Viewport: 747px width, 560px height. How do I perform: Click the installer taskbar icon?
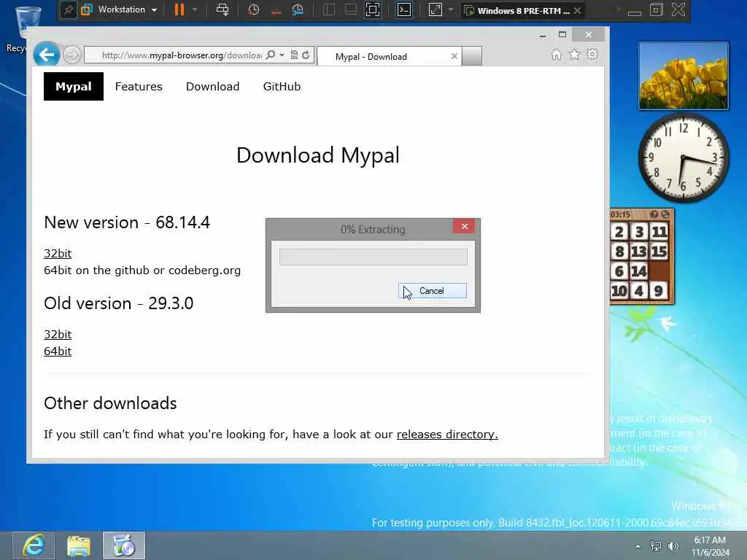pos(124,545)
